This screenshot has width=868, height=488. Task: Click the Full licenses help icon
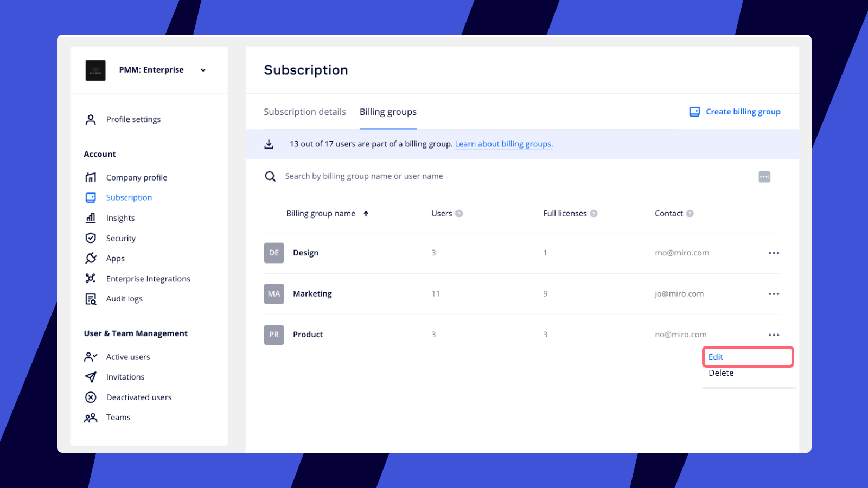593,214
